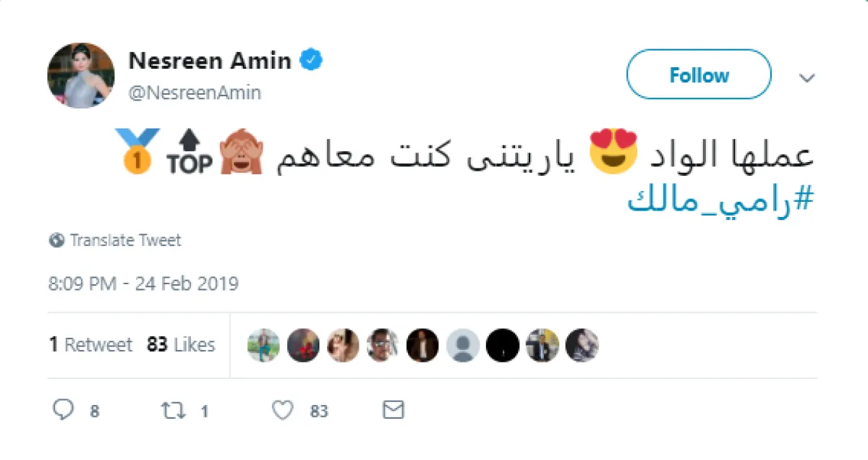Click the gray default liker avatar
The height and width of the screenshot is (460, 868).
click(x=462, y=346)
